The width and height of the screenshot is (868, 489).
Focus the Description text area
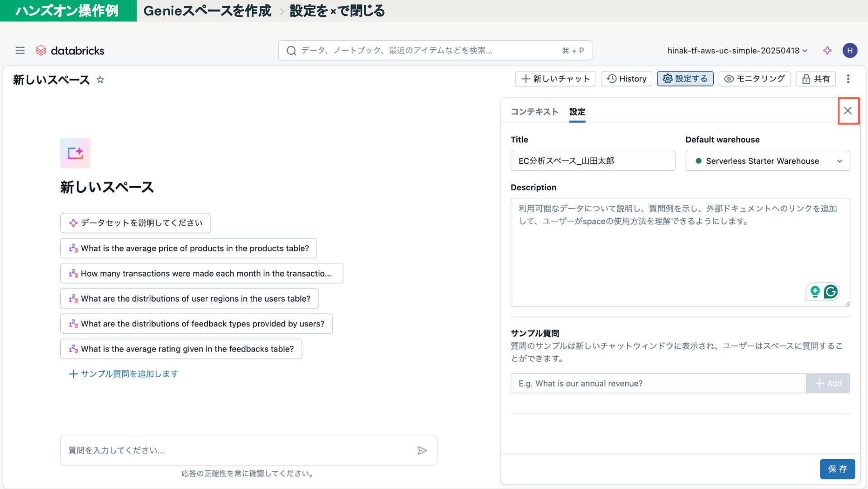[x=680, y=253]
